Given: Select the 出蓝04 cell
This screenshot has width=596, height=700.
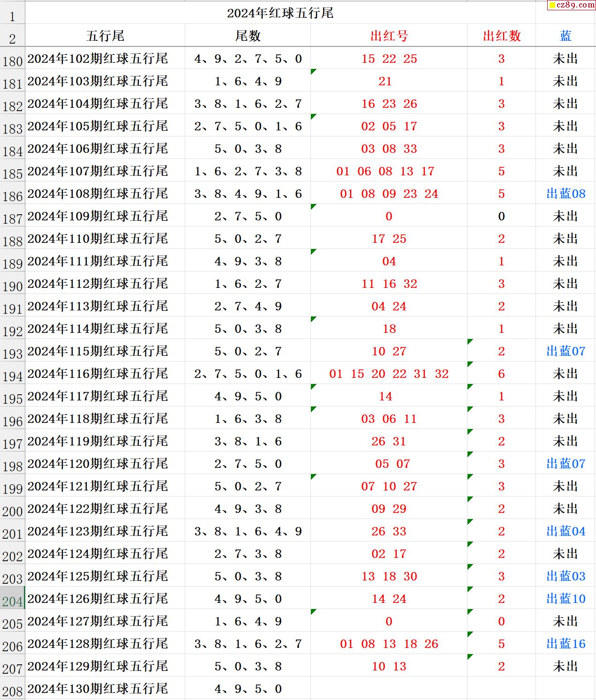Looking at the screenshot, I should tap(566, 531).
